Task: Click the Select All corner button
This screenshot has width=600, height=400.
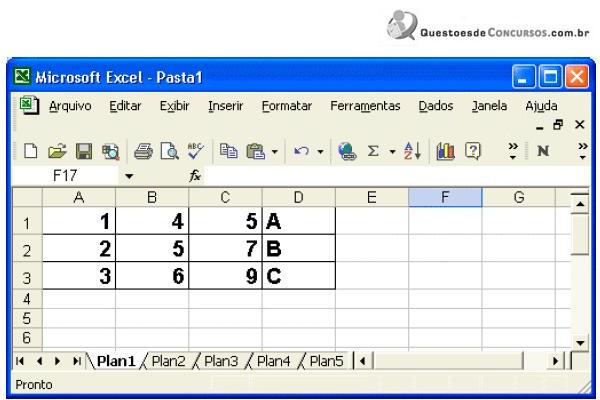Action: 27,198
